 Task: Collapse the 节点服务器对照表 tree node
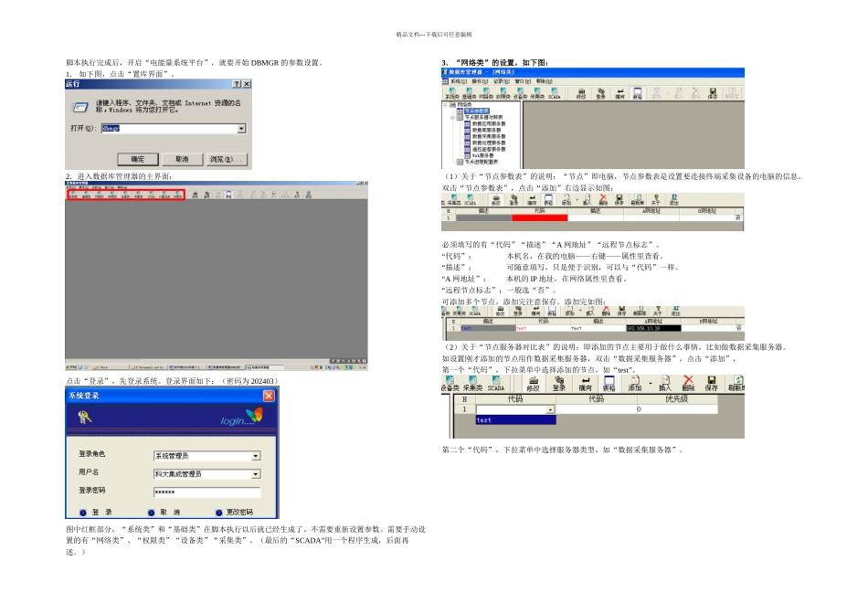point(452,117)
